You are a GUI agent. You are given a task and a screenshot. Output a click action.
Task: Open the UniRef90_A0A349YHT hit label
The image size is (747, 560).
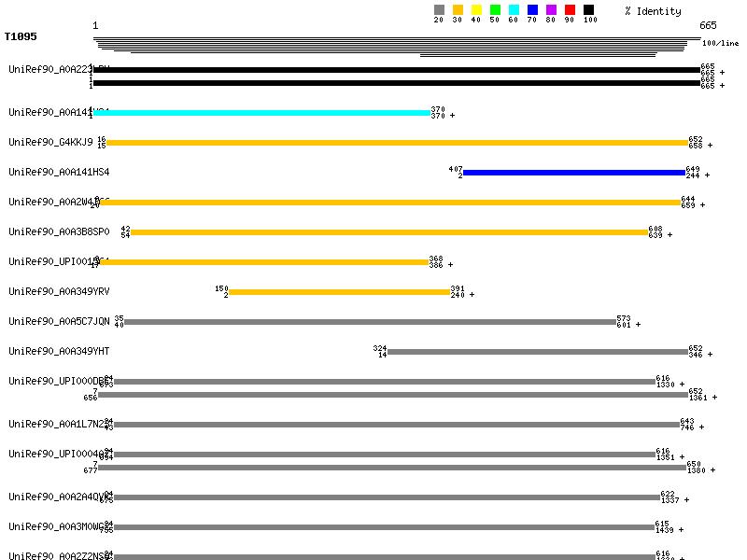tap(59, 352)
